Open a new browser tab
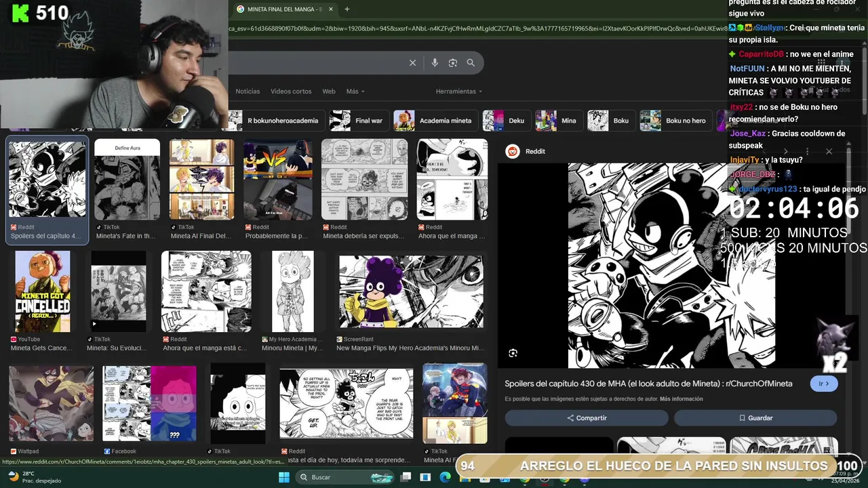Image resolution: width=868 pixels, height=488 pixels. click(347, 9)
